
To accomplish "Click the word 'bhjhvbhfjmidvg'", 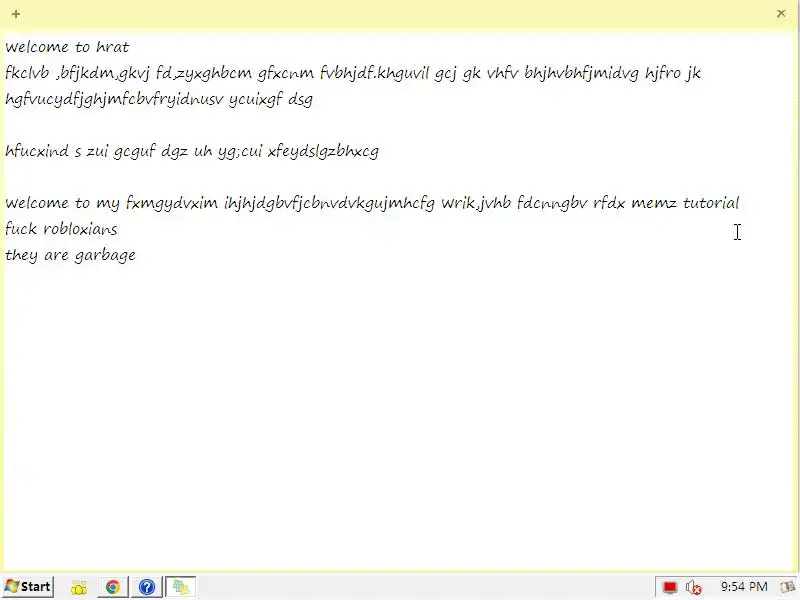I will (581, 73).
